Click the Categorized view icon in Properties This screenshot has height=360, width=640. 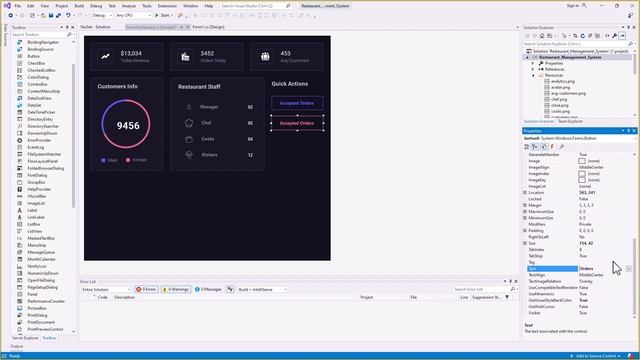coord(527,147)
